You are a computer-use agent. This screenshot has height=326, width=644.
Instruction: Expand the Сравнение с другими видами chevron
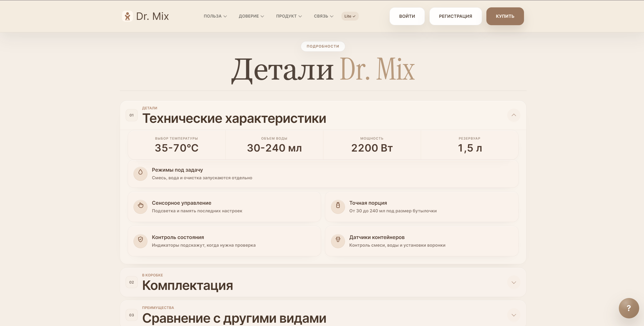(514, 315)
